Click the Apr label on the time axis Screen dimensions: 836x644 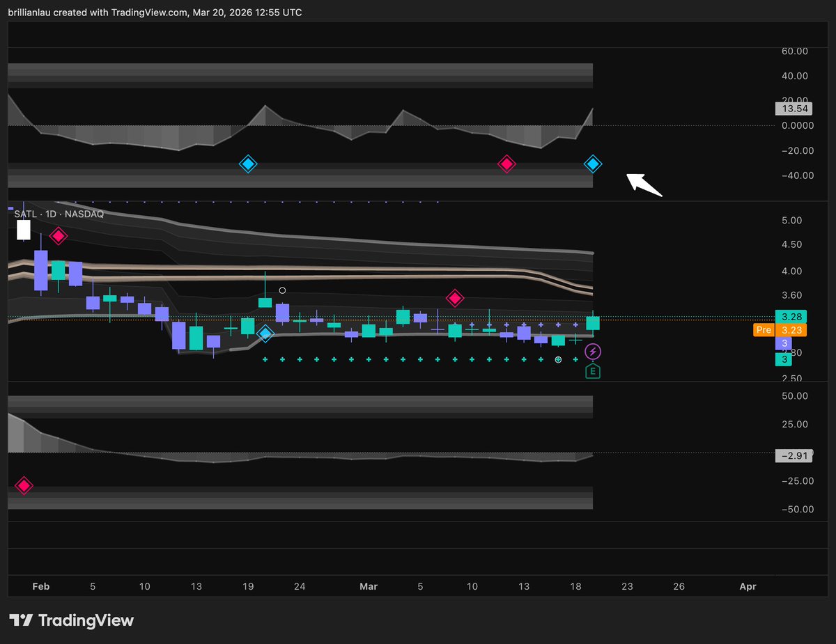[x=748, y=587]
